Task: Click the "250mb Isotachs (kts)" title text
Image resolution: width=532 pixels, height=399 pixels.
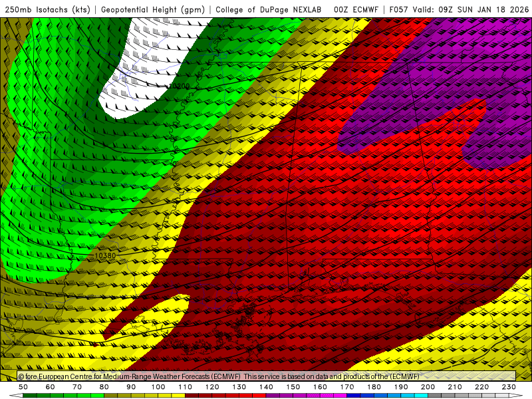Action: 47,9
